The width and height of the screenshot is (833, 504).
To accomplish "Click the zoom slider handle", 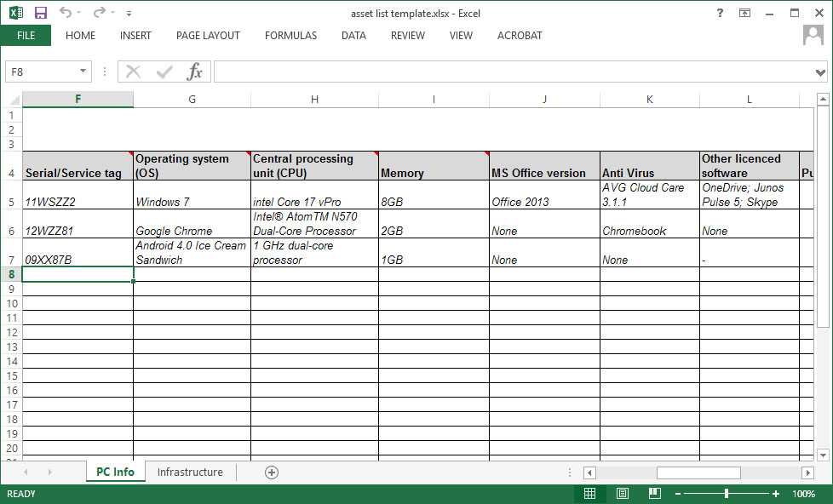I will pos(726,494).
